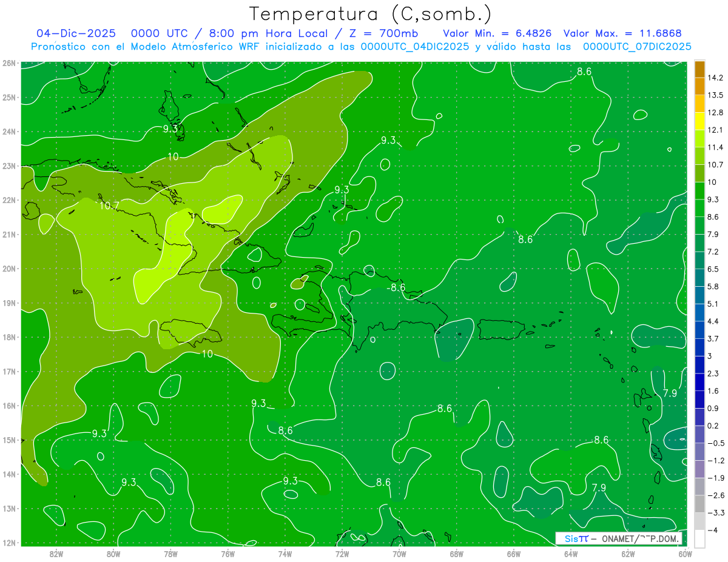
Task: Click the "3.7" colorbar label
Action: tap(713, 339)
